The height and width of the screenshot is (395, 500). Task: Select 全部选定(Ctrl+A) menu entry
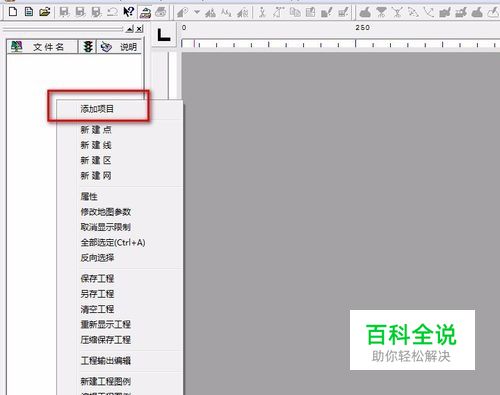113,242
